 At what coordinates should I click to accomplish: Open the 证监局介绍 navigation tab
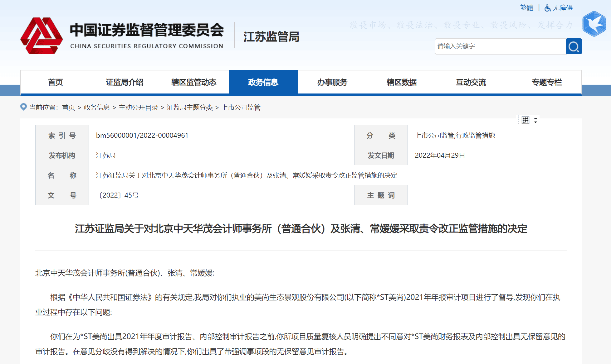(125, 82)
